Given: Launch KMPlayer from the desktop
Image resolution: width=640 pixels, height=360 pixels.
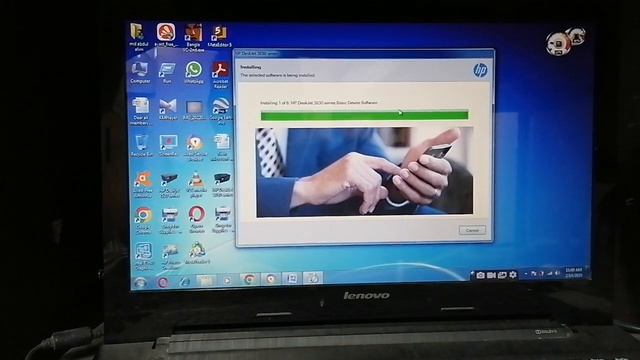Looking at the screenshot, I should [168, 109].
